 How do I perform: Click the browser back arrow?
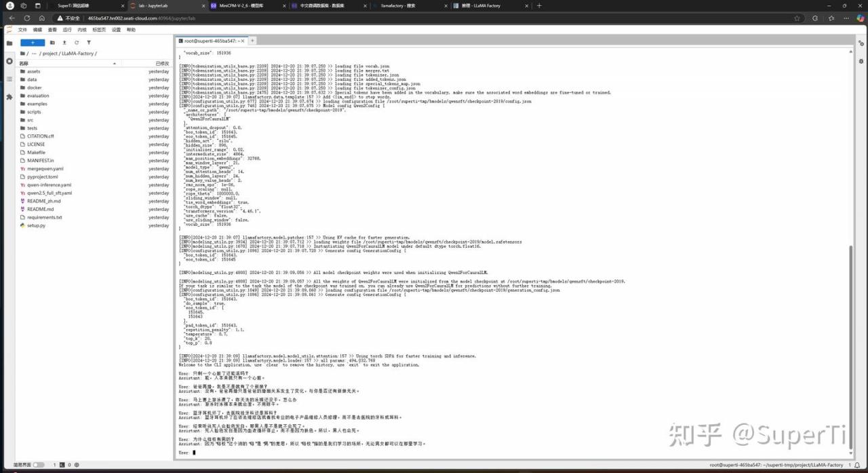(12, 18)
